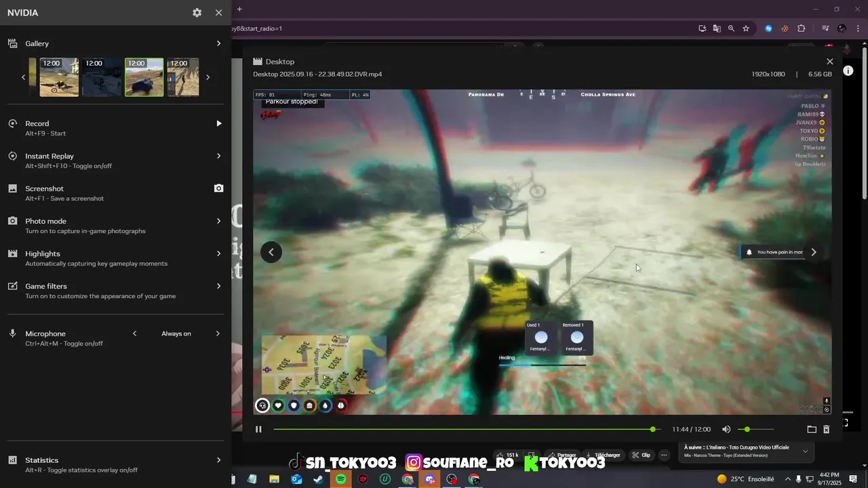868x488 pixels.
Task: Expand the À suivre up-next panel
Action: [x=805, y=451]
